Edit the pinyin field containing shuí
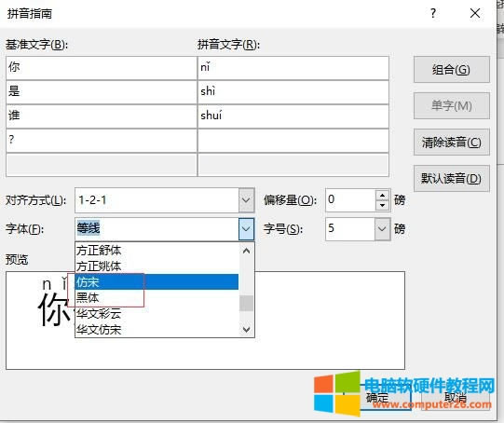The height and width of the screenshot is (423, 504). [x=293, y=116]
